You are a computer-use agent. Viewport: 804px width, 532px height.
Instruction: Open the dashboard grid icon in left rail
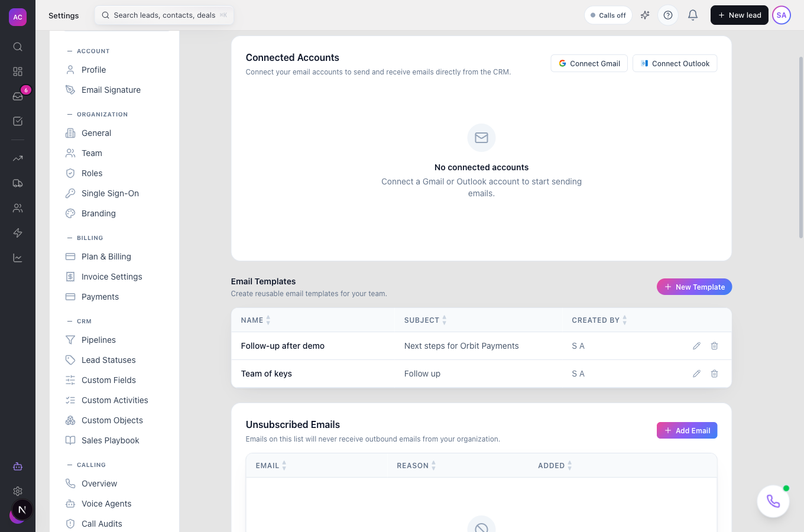[18, 72]
